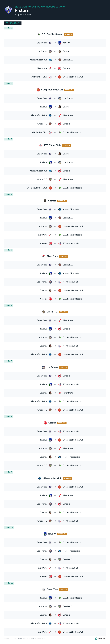110x644 pixels.
Task: Click the league shield logo in the header
Action: click(x=8, y=10)
